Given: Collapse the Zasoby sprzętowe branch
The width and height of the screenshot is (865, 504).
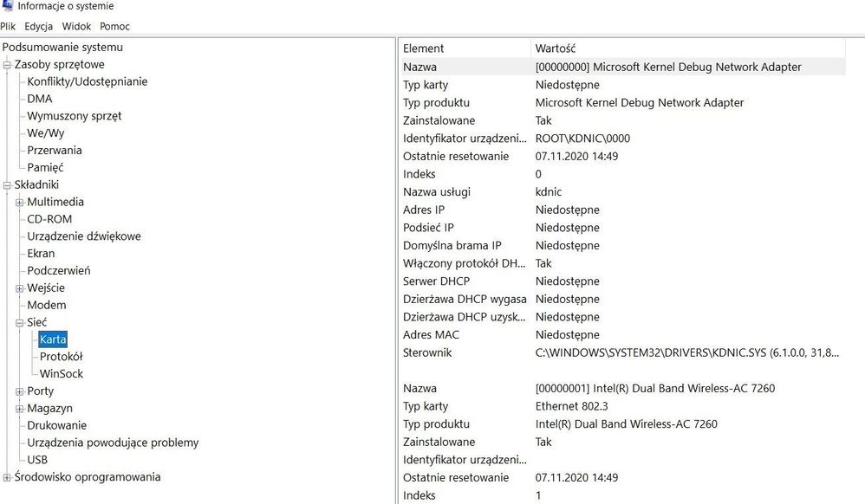Looking at the screenshot, I should (x=7, y=65).
